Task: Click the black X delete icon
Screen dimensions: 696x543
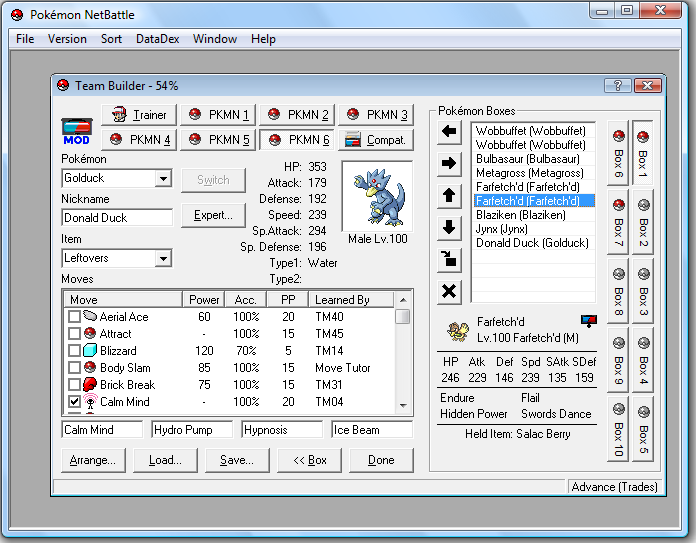Action: pos(449,292)
